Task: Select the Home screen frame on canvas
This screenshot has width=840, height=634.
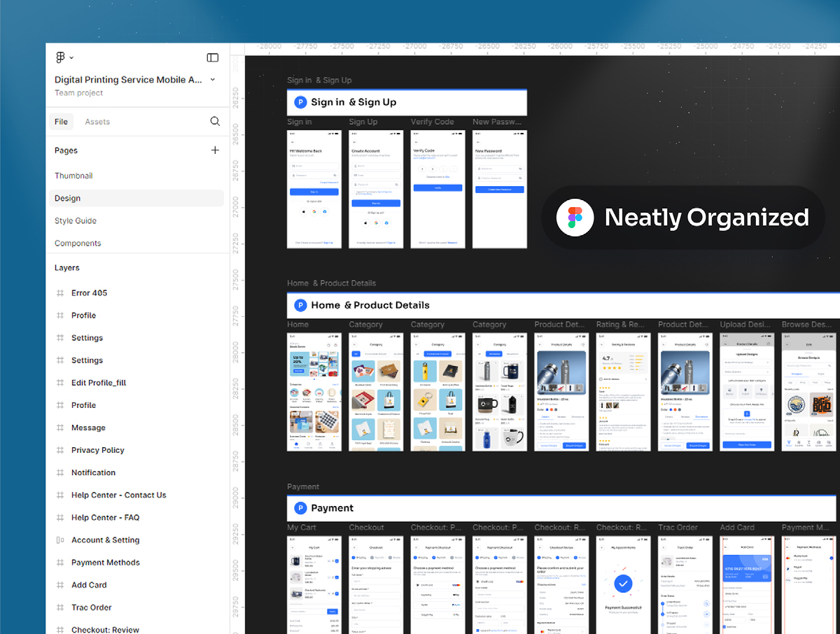Action: [x=314, y=392]
